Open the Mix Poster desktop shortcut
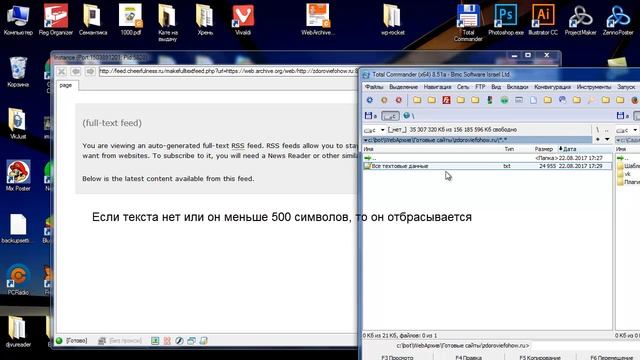 pyautogui.click(x=18, y=176)
